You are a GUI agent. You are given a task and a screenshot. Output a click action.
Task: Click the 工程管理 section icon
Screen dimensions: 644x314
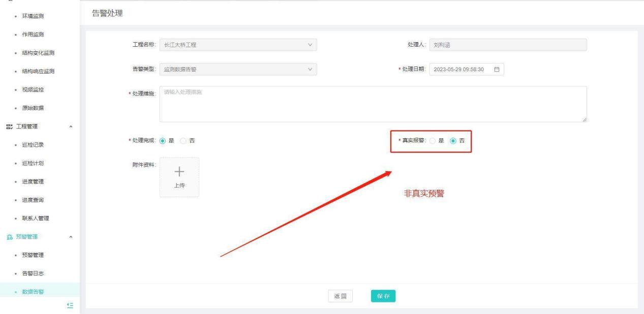click(x=8, y=127)
